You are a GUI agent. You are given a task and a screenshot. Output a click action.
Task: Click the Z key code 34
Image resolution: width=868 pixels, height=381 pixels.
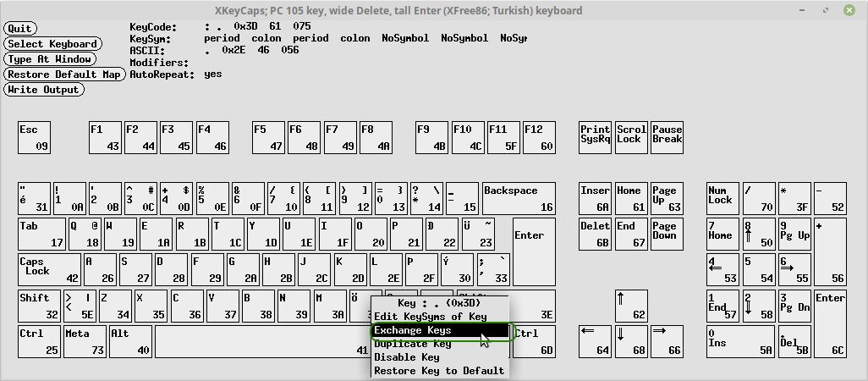[x=115, y=306]
